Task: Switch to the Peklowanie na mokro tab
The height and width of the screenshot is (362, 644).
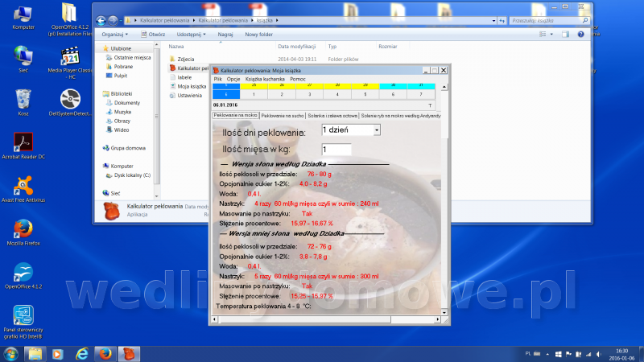Action: 236,115
